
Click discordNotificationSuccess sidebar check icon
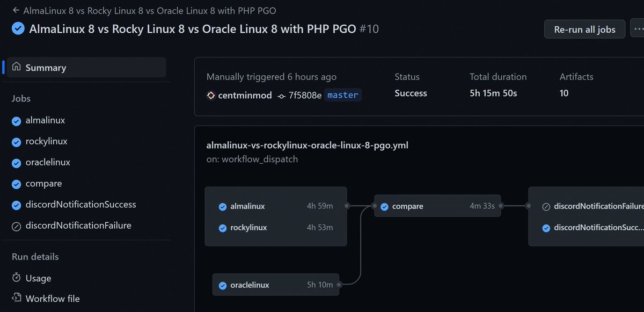point(17,205)
